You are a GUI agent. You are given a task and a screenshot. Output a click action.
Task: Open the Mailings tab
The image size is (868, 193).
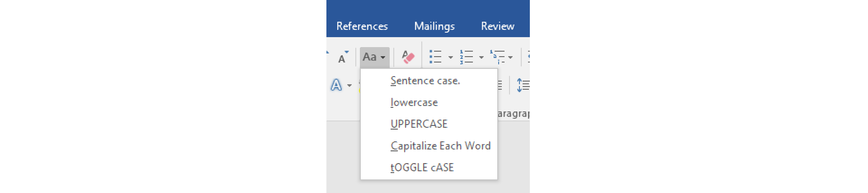click(434, 26)
